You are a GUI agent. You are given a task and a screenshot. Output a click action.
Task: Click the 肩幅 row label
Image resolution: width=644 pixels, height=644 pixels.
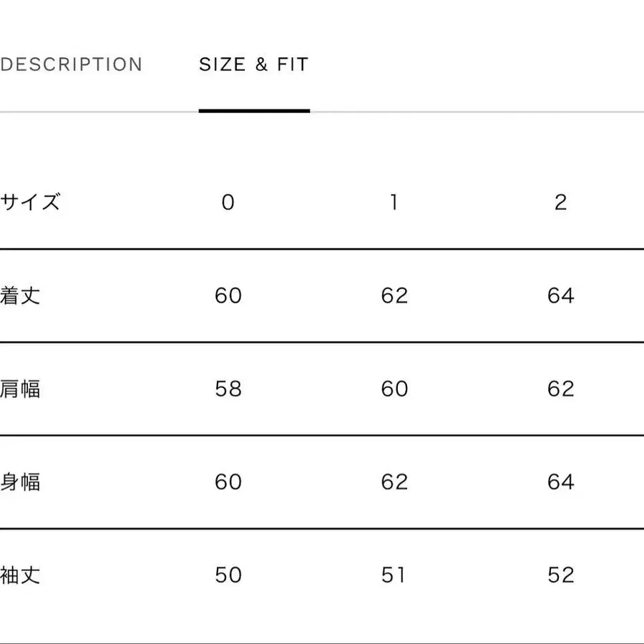pyautogui.click(x=21, y=389)
